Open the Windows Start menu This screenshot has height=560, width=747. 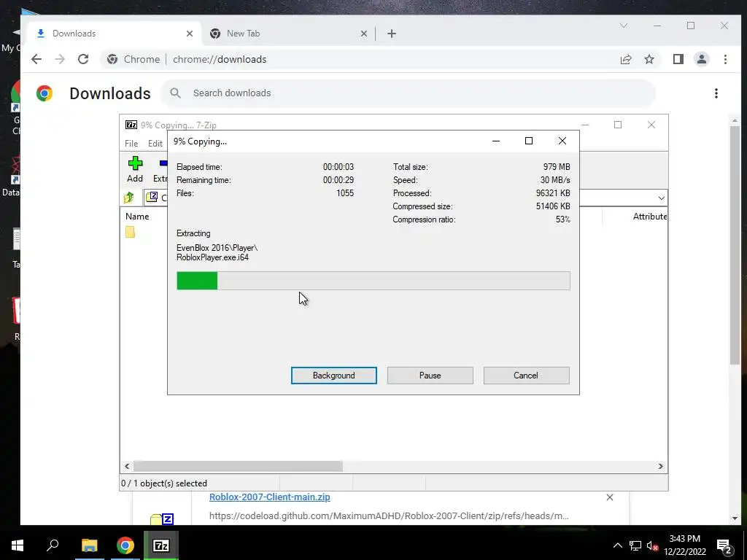(x=18, y=545)
